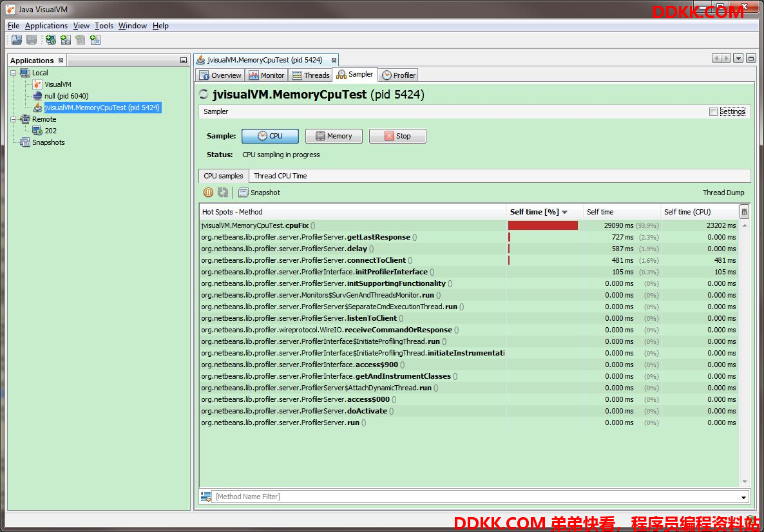
Task: Click the remote host 202 icon
Action: (x=37, y=131)
